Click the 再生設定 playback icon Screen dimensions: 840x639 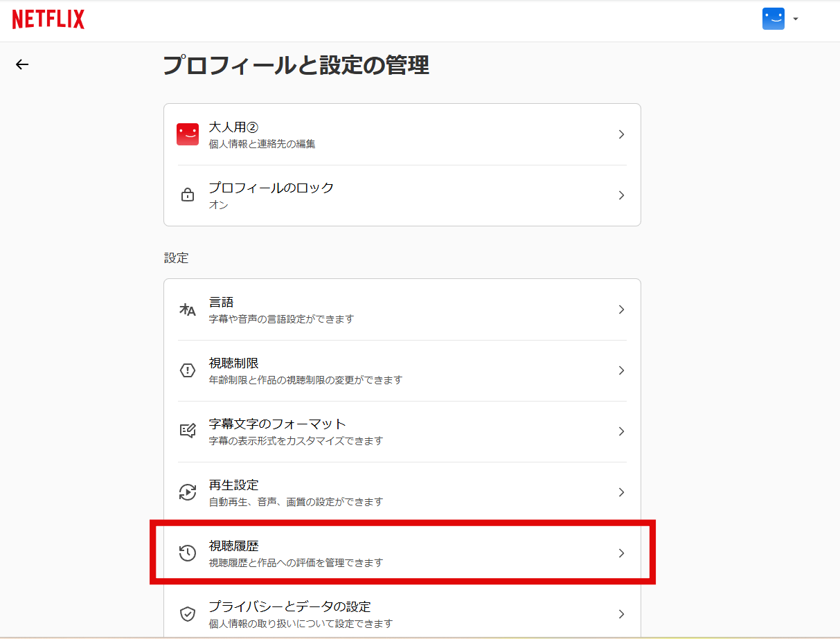tap(188, 492)
